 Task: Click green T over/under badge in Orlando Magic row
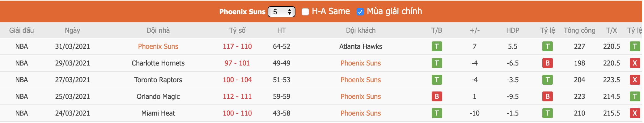[635, 96]
